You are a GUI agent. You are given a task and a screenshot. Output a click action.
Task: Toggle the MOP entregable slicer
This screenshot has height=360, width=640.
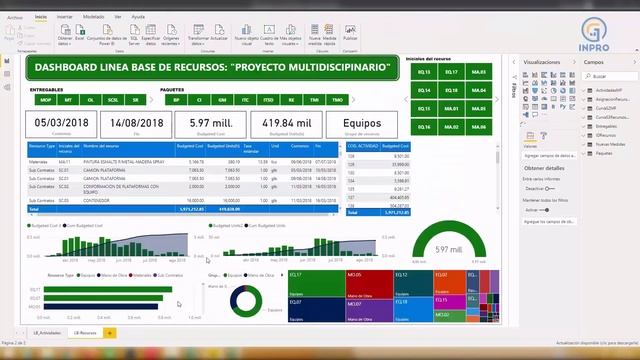click(x=45, y=100)
